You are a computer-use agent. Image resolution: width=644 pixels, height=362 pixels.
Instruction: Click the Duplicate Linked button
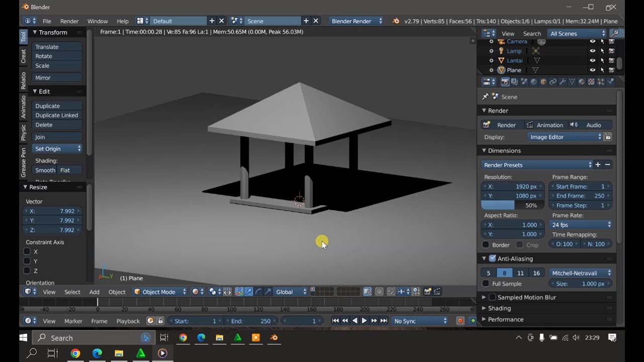(57, 115)
